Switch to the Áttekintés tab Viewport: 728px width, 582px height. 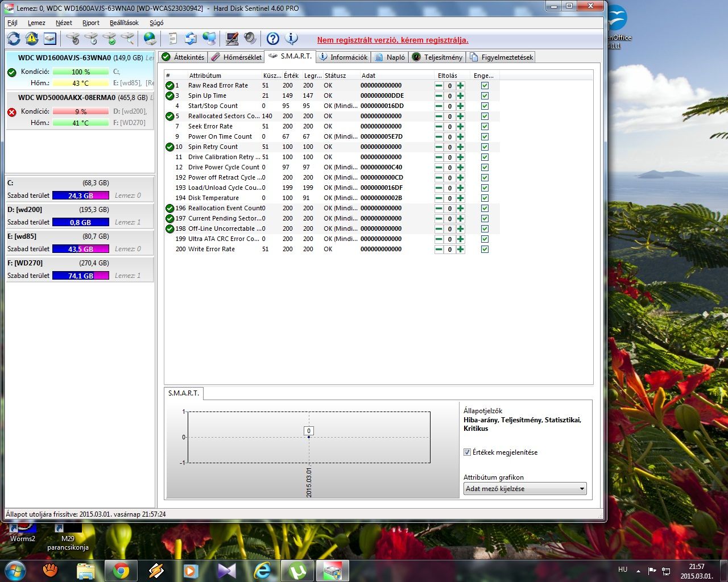183,57
